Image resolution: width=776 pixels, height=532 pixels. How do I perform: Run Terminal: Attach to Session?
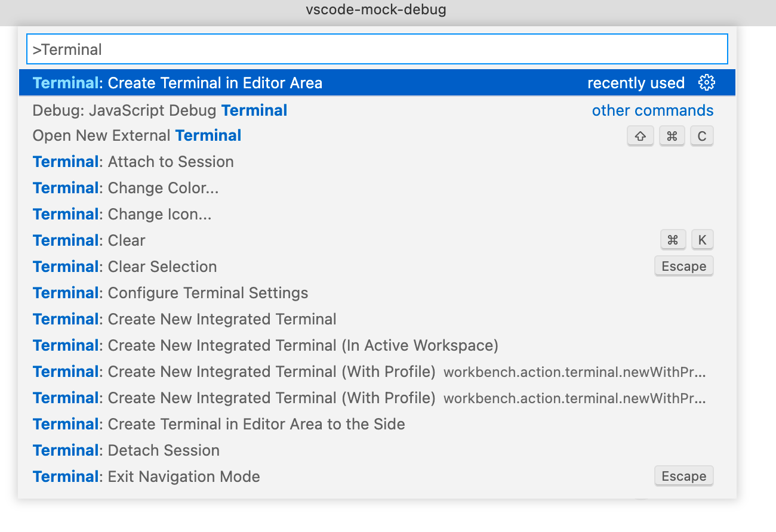pos(133,162)
